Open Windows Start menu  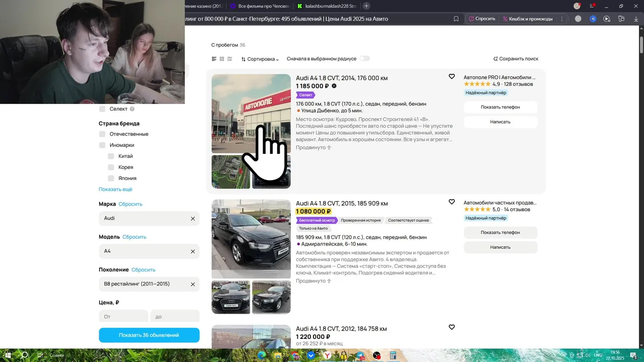click(9, 355)
